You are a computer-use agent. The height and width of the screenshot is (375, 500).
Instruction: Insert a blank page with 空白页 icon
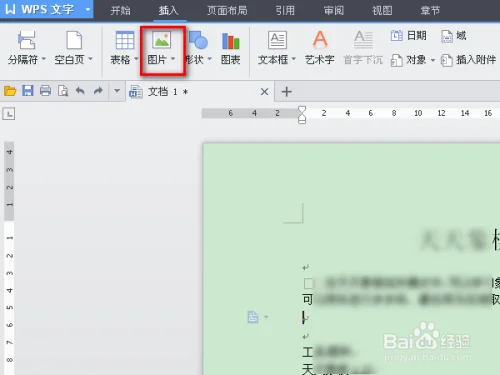[74, 40]
